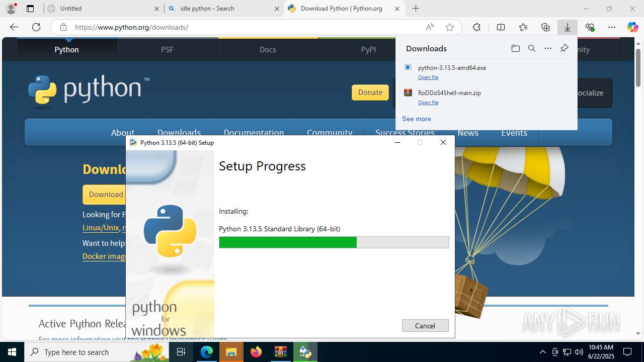Image resolution: width=644 pixels, height=362 pixels.
Task: Open the PyPI top-bar tab
Action: (x=368, y=49)
